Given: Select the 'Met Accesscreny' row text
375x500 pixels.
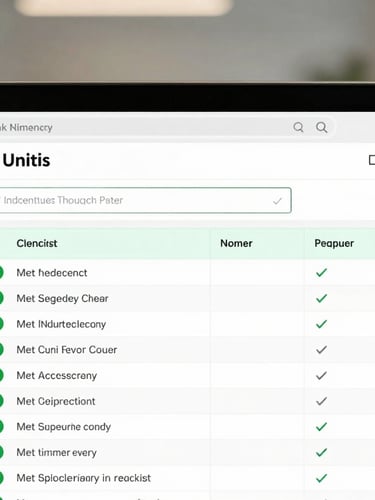Looking at the screenshot, I should [x=57, y=376].
